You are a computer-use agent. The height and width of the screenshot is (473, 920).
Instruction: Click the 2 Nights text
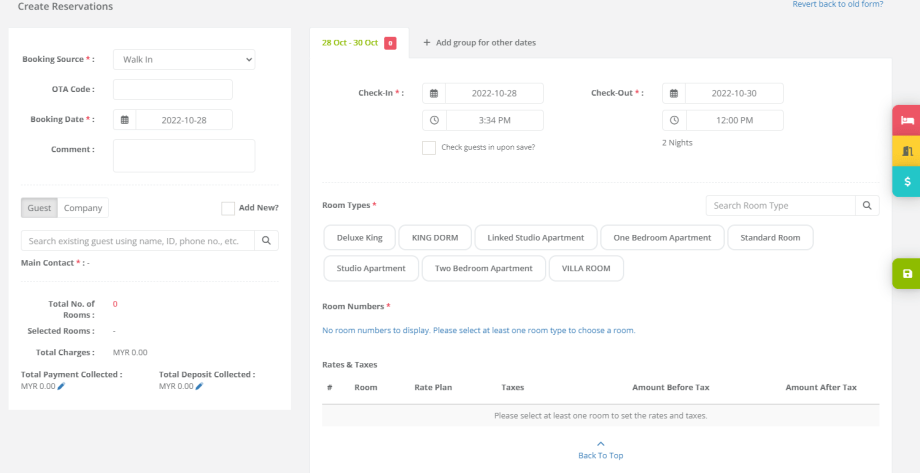tap(677, 143)
